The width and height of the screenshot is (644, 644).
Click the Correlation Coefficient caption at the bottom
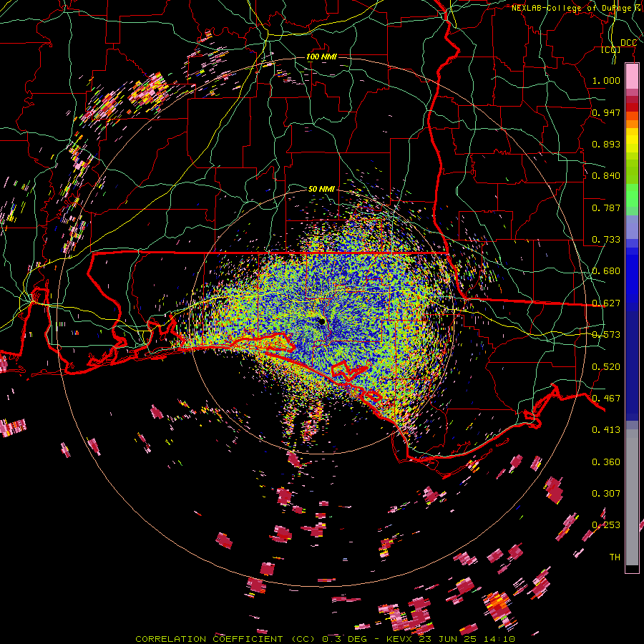325,639
